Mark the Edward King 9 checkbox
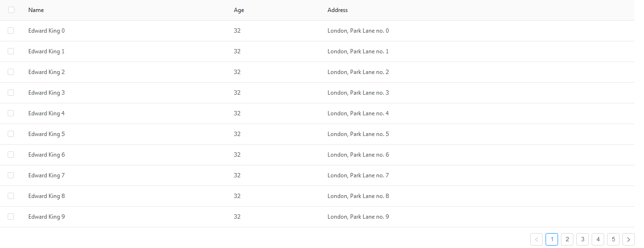 click(11, 216)
